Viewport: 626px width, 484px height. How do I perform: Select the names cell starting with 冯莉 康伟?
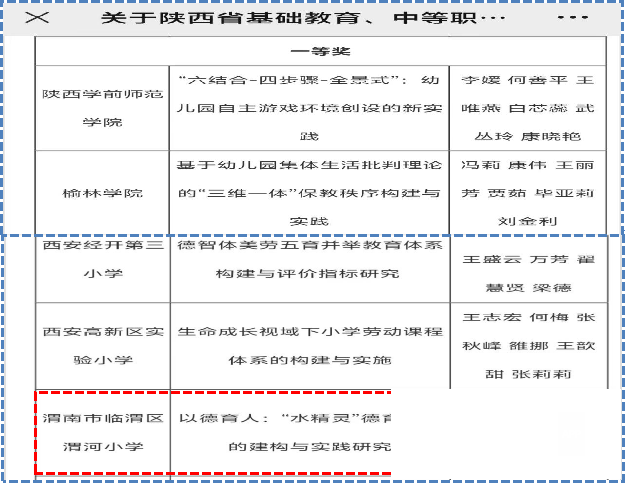[x=528, y=193]
